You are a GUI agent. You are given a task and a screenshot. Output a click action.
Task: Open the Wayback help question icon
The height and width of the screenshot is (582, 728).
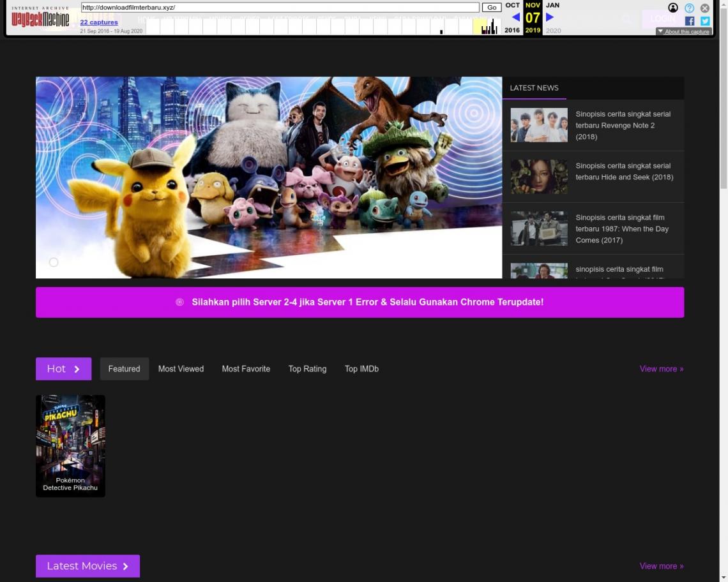(x=689, y=8)
